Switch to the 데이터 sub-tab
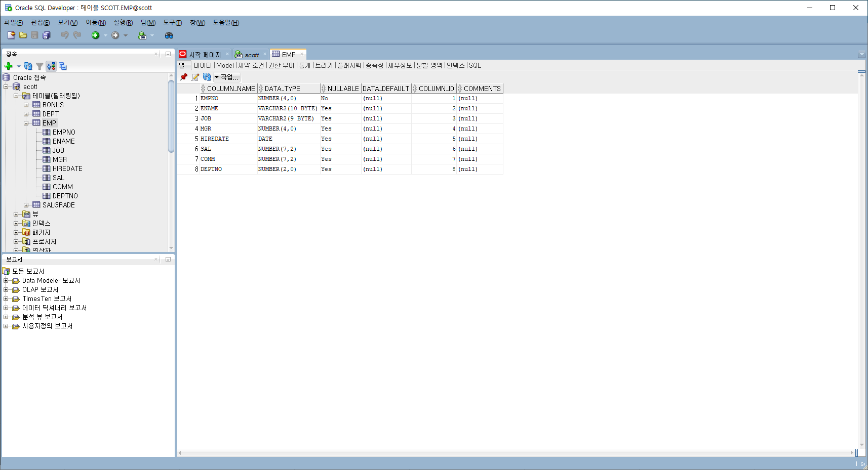Viewport: 868px width, 470px height. pos(203,65)
